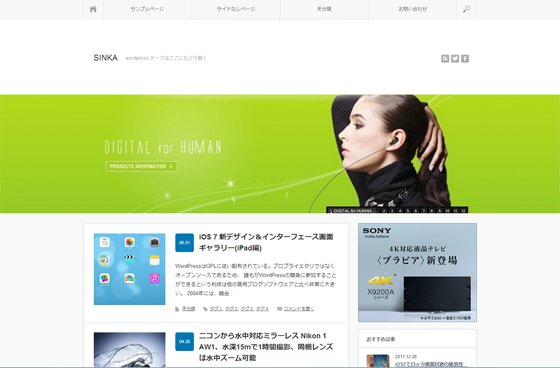Open recommended article thumbnail dated 2011.12.26
Viewport: 560px width, 368px height.
[x=378, y=360]
